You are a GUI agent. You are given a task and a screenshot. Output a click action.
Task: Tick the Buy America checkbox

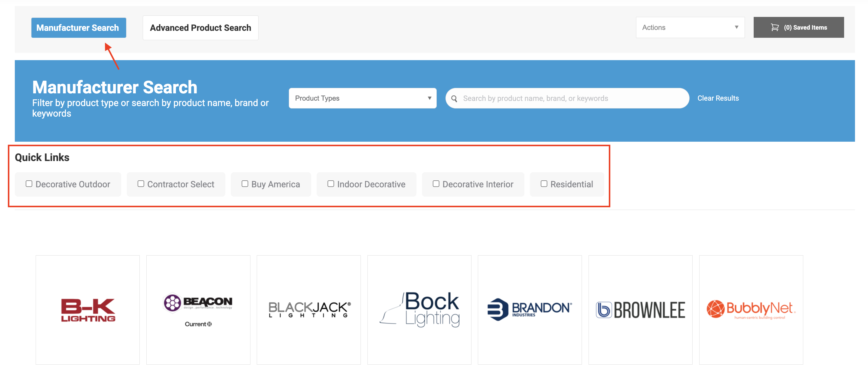245,184
